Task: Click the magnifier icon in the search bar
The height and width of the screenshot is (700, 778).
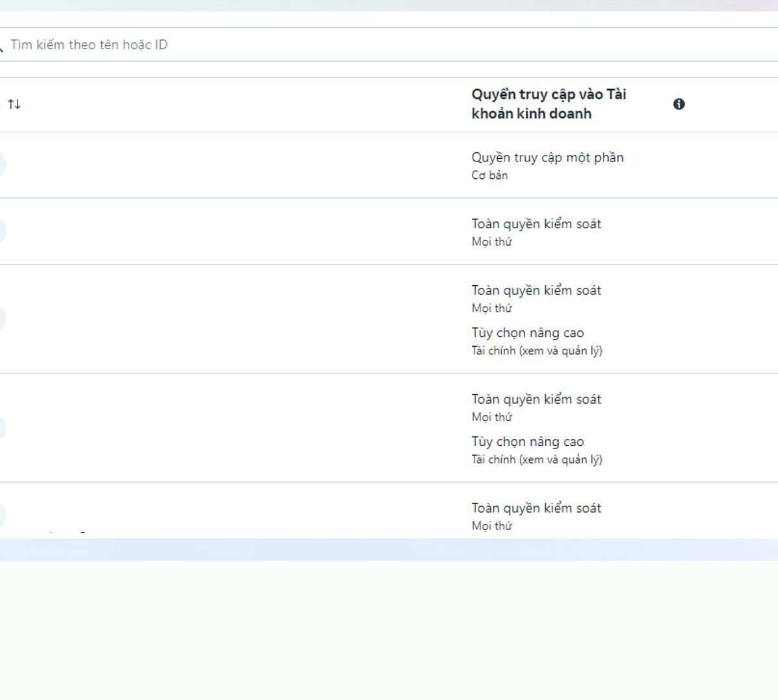Action: click(x=1, y=46)
